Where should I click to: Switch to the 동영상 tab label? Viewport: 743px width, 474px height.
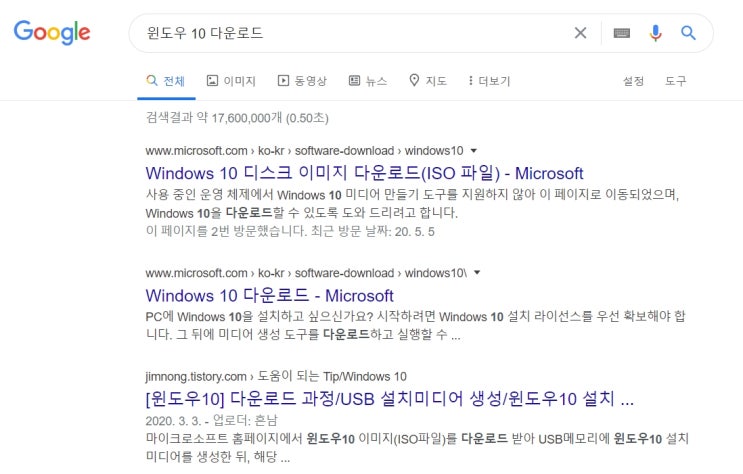click(310, 81)
